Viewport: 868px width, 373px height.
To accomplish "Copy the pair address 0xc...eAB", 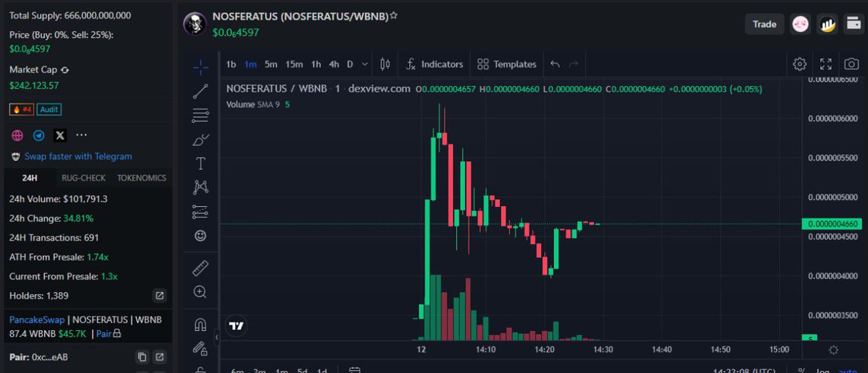I will (x=142, y=357).
